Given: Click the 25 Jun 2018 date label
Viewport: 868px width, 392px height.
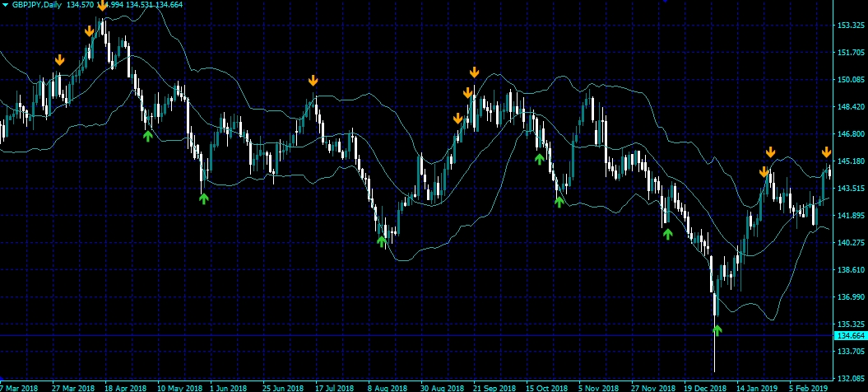Looking at the screenshot, I should click(x=283, y=388).
